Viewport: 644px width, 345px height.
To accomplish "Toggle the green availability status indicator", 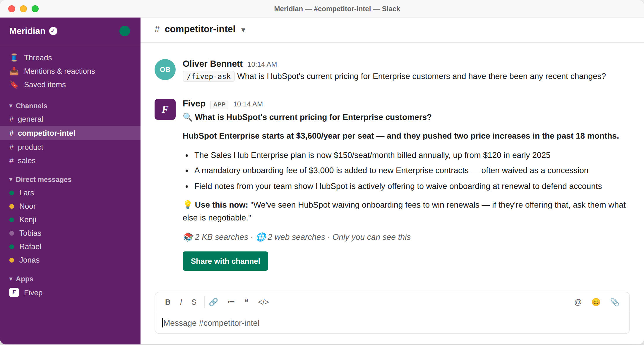I will pos(125,31).
